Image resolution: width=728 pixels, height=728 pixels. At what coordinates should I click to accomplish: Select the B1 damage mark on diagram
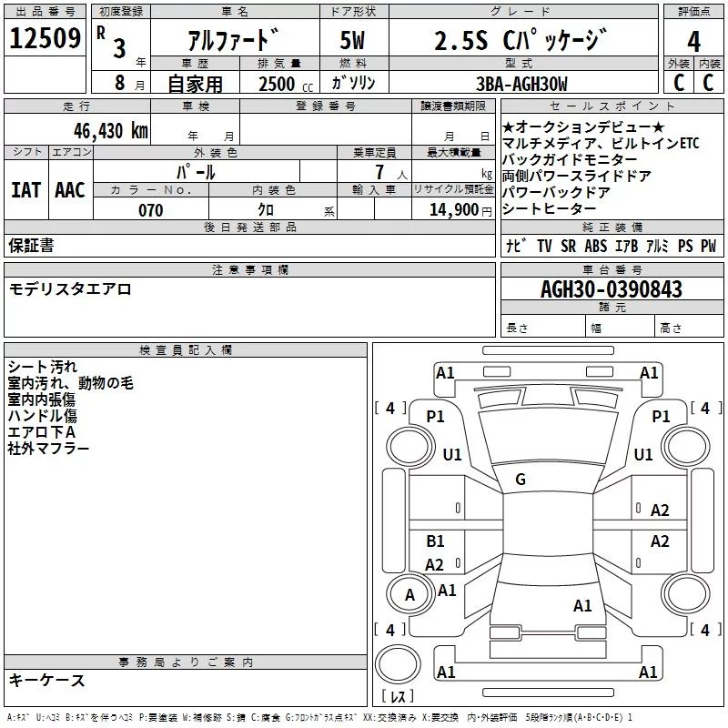tap(436, 541)
